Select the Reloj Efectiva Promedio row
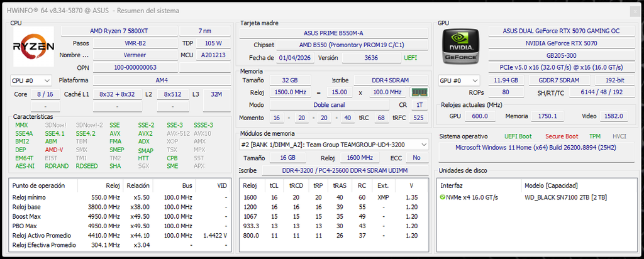Screen dimensions: 644x259 pyautogui.click(x=119, y=245)
